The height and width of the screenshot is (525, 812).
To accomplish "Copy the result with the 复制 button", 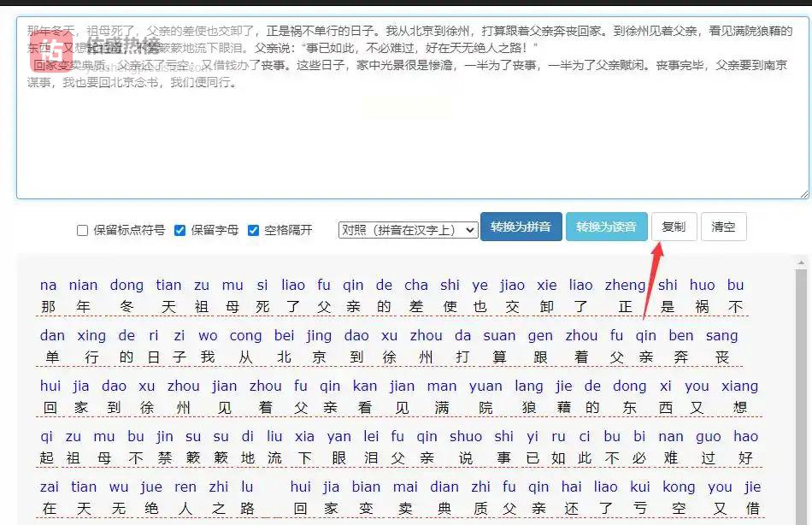I will pos(674,227).
